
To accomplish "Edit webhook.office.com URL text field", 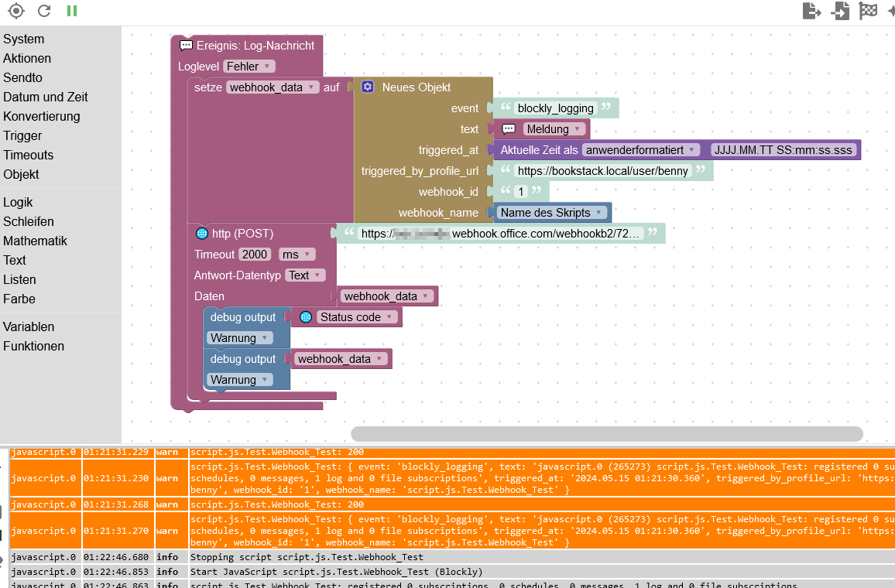I will 501,233.
